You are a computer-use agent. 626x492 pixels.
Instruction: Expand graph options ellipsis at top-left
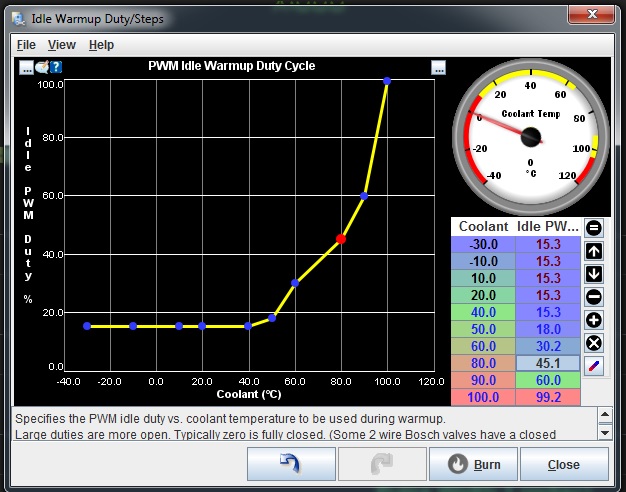pyautogui.click(x=27, y=67)
